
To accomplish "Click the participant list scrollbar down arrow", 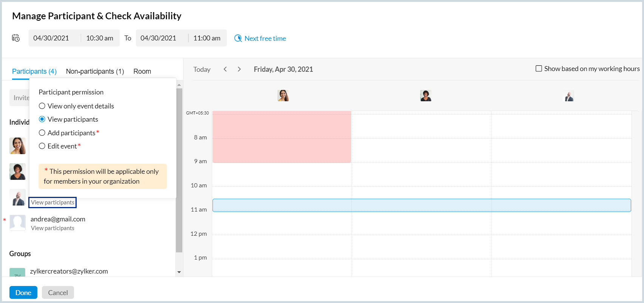I will click(x=179, y=272).
